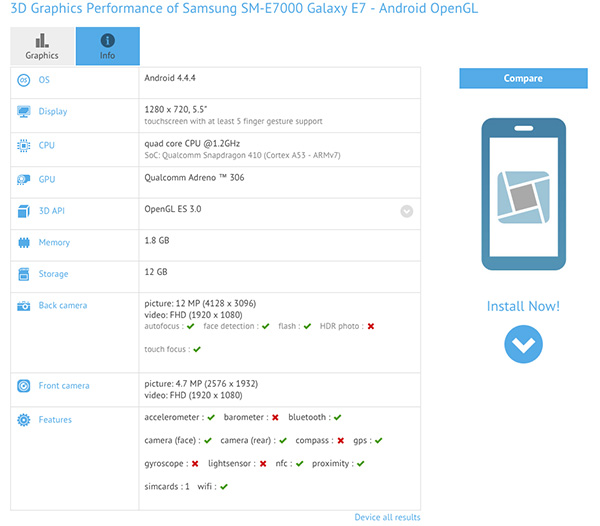The height and width of the screenshot is (526, 600).
Task: Click the face detection green check mark
Action: click(x=266, y=326)
